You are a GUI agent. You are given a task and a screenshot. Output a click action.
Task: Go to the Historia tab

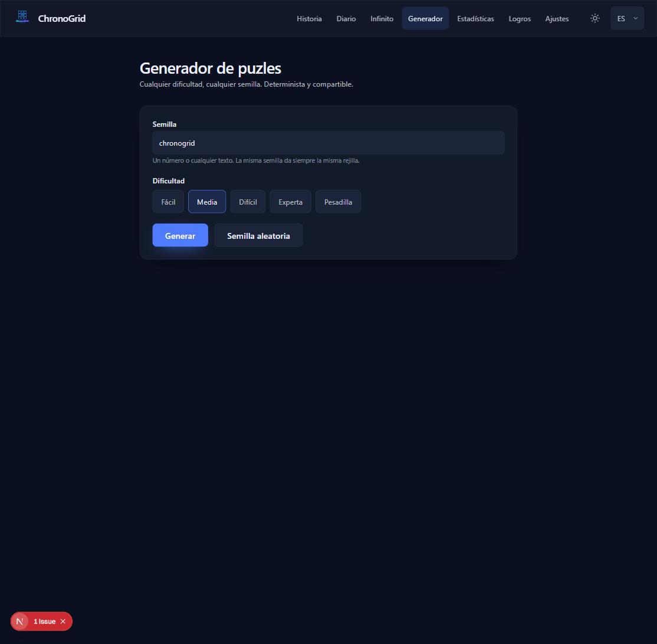(309, 18)
